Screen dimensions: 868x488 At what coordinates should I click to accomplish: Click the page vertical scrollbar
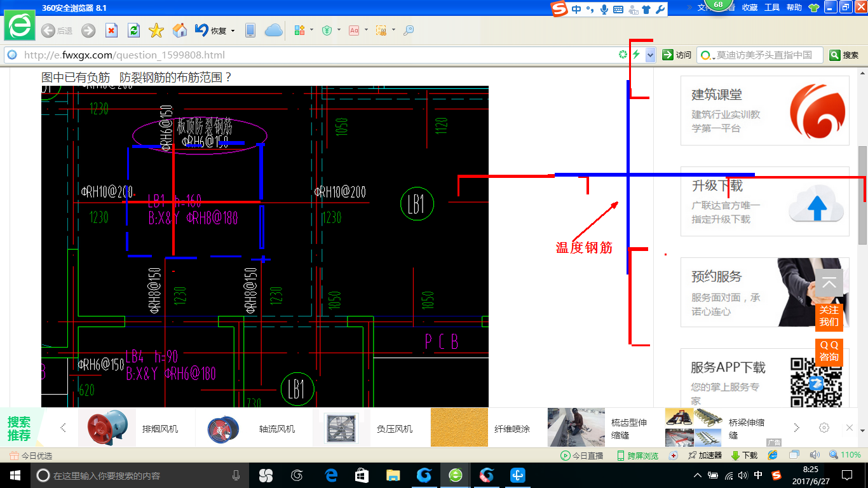(862, 195)
